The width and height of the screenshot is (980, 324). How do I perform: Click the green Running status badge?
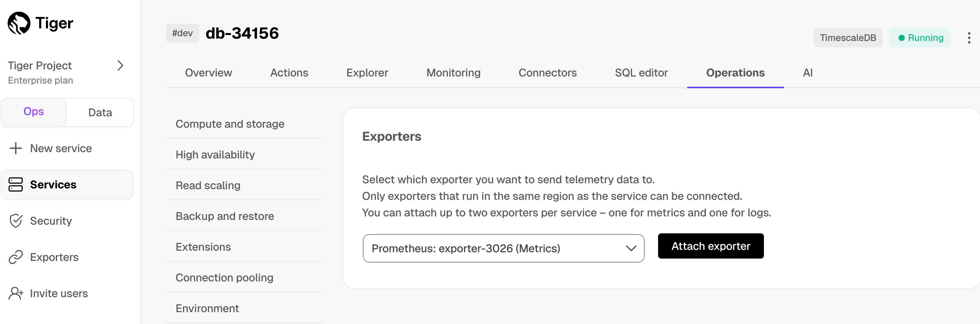pos(920,38)
